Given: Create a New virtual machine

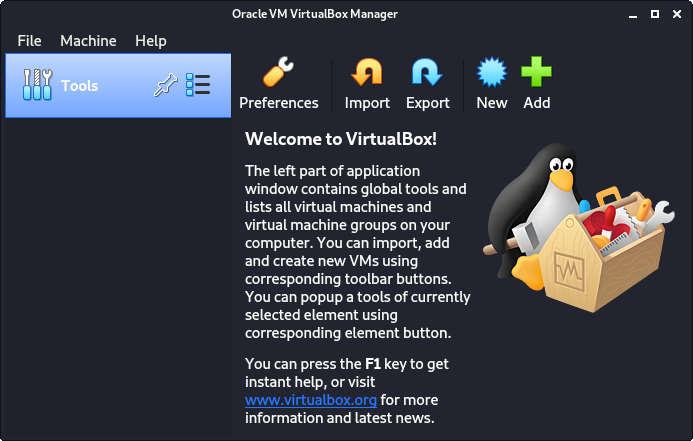Looking at the screenshot, I should [491, 84].
